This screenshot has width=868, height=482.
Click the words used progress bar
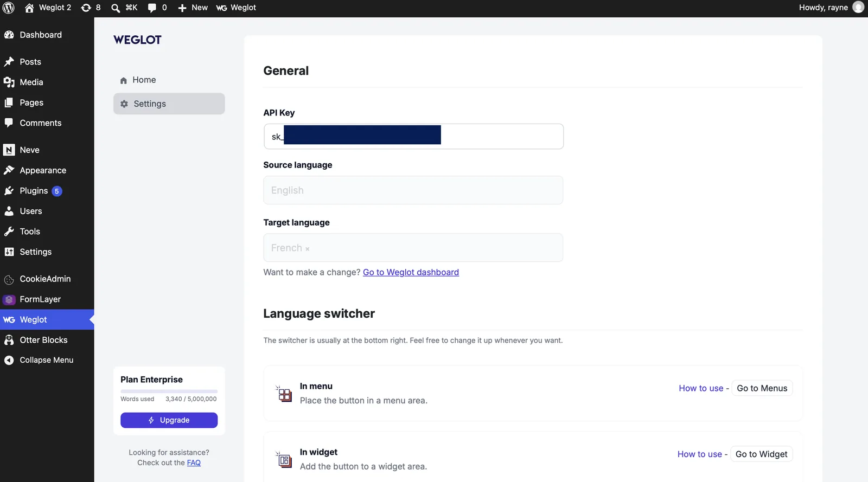(169, 391)
